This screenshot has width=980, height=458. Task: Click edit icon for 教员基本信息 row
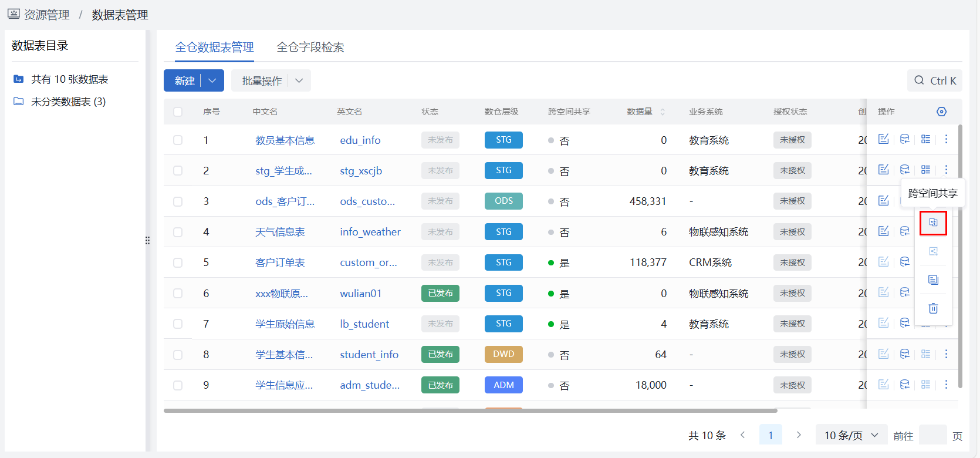click(883, 139)
